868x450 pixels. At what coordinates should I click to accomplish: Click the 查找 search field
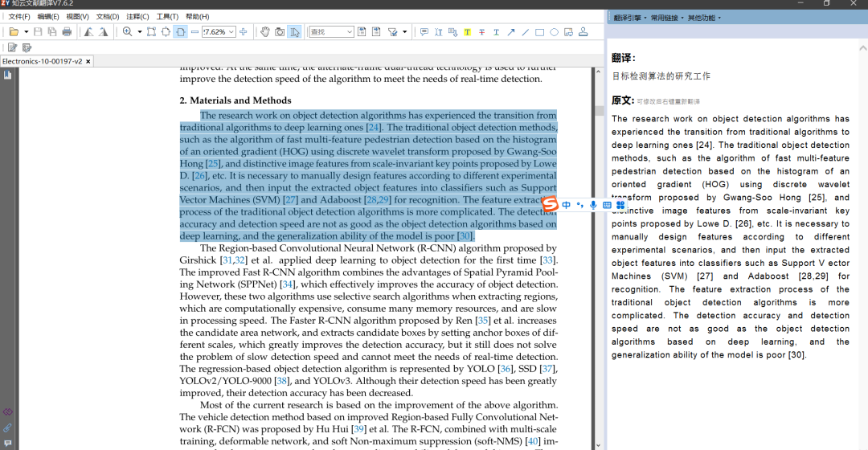[331, 32]
